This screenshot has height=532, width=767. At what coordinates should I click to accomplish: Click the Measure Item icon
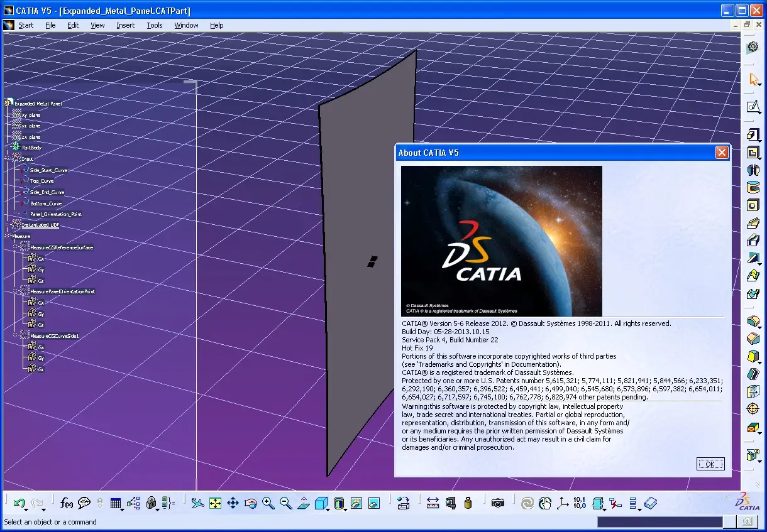[450, 503]
